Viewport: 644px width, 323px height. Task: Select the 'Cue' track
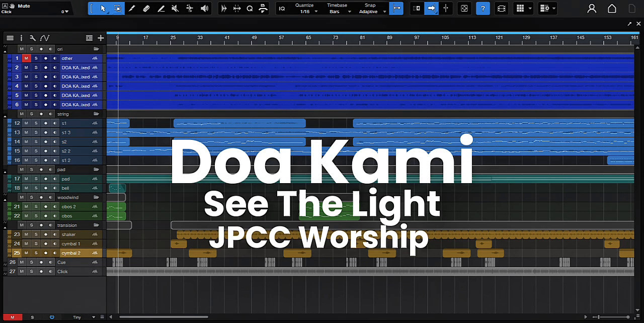[61, 263]
